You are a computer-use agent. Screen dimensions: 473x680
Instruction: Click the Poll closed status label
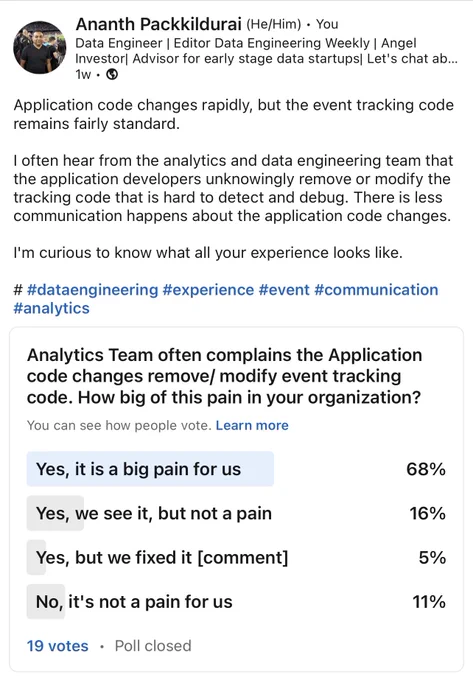click(x=153, y=646)
